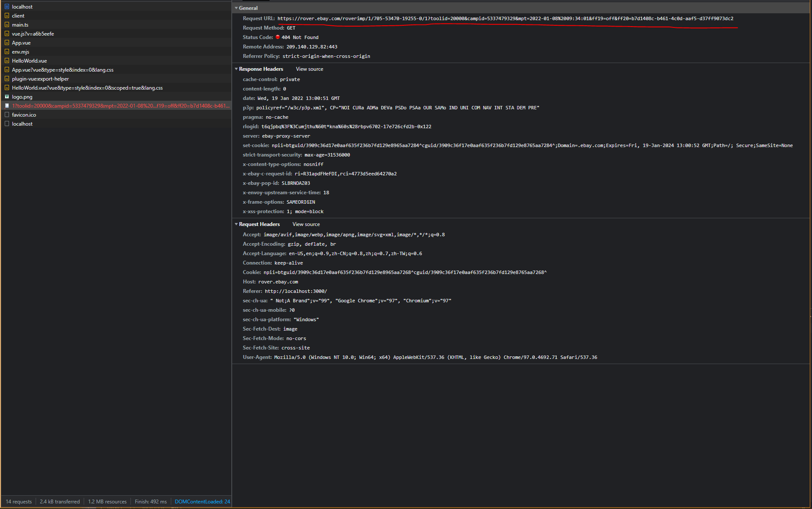The height and width of the screenshot is (509, 812).
Task: Click the script icon next to vue.js request
Action: point(7,33)
